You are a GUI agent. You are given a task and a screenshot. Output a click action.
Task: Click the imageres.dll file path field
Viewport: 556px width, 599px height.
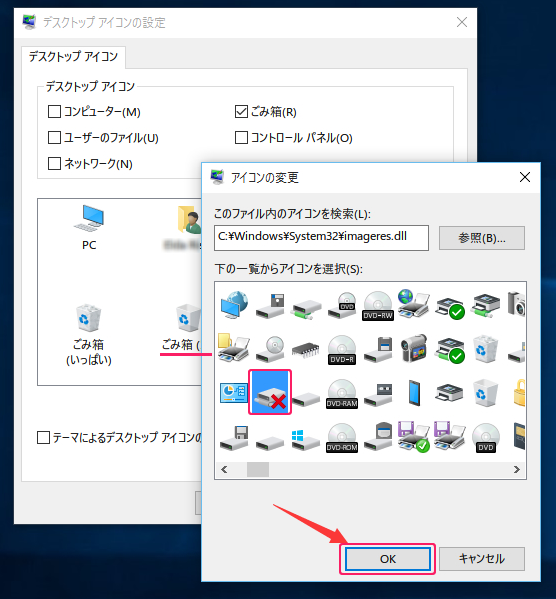click(321, 238)
